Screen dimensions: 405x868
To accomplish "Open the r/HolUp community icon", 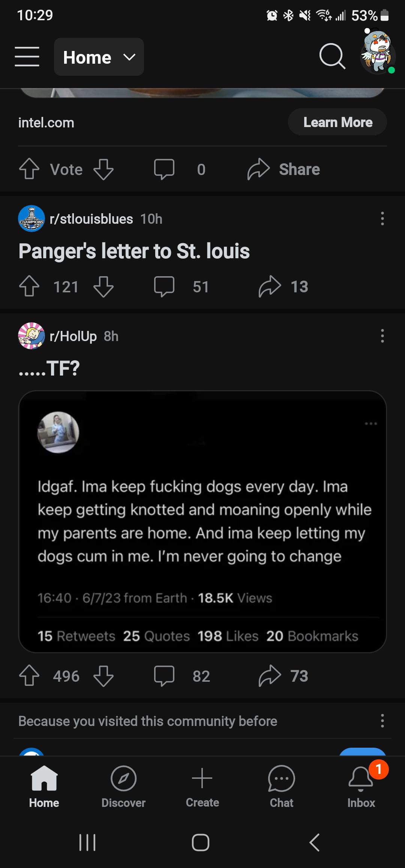I will click(x=31, y=336).
